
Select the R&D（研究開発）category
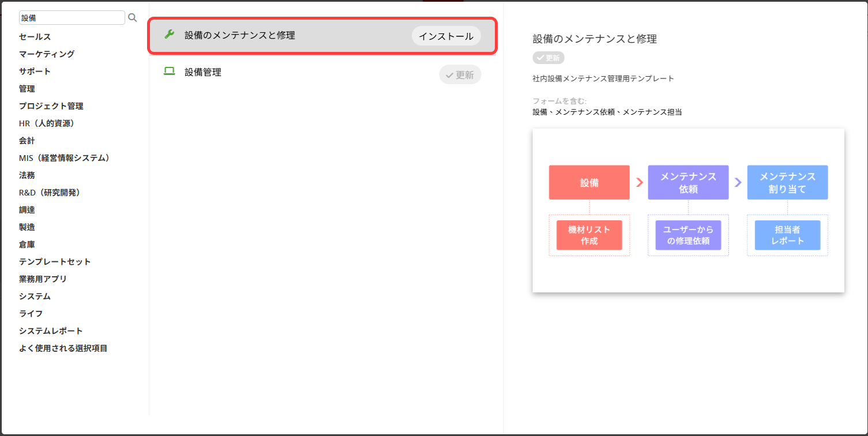(49, 193)
